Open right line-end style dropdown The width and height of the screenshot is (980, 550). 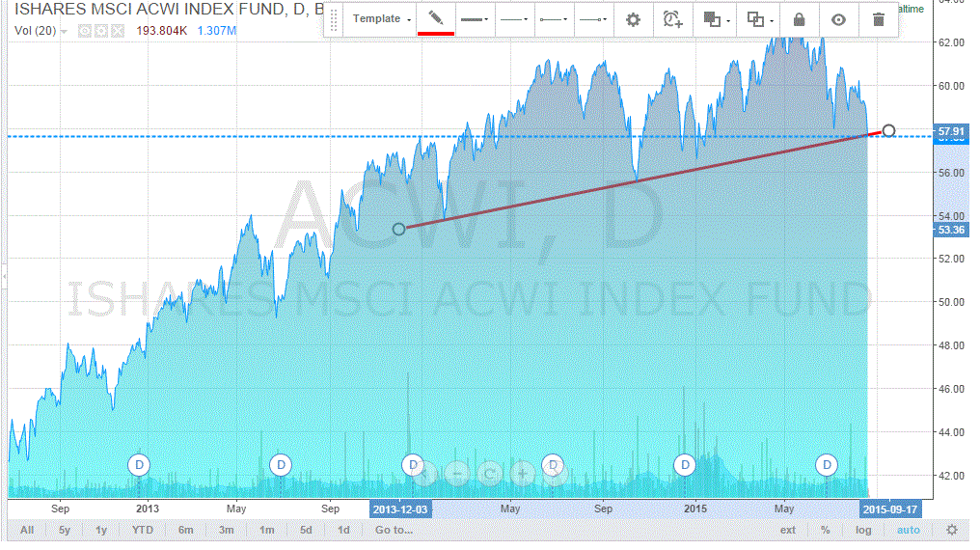click(x=593, y=20)
